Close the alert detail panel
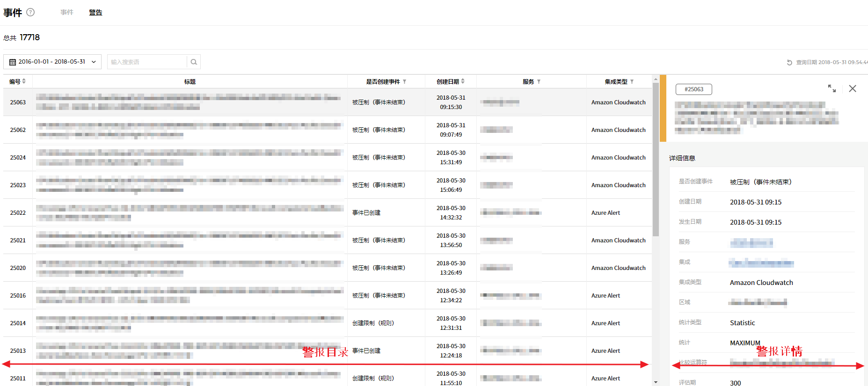This screenshot has height=386, width=868. coord(853,88)
